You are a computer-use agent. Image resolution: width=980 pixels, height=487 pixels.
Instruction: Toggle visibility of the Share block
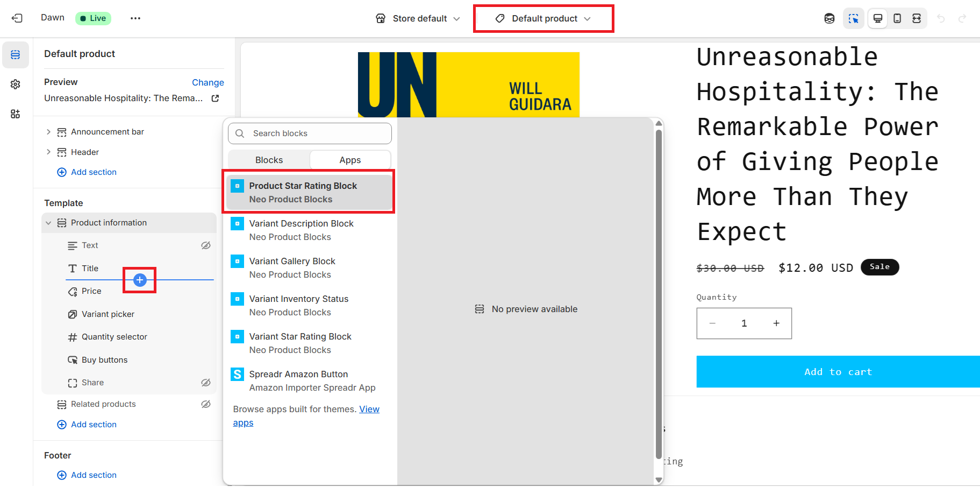(206, 383)
